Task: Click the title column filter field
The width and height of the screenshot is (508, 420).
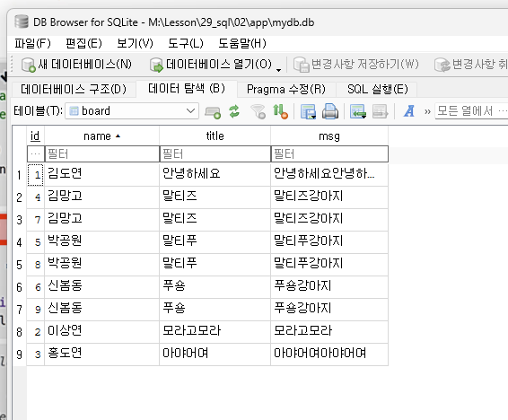Action: tap(215, 153)
